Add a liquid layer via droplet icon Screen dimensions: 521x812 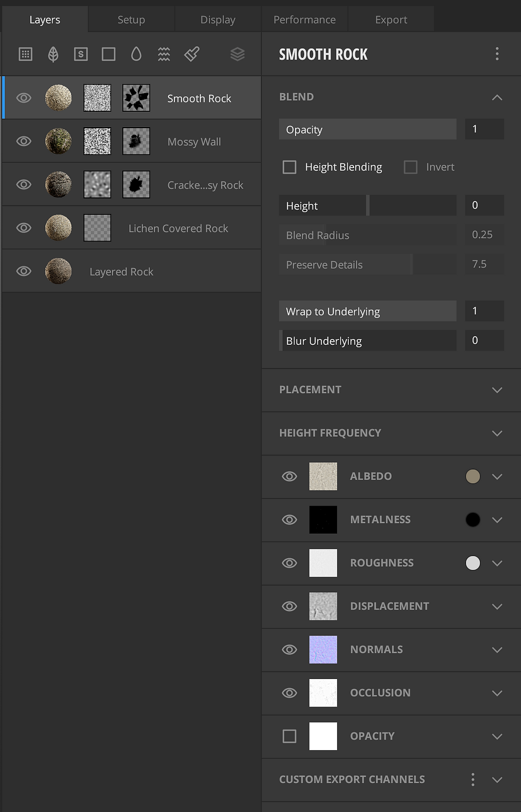coord(136,54)
